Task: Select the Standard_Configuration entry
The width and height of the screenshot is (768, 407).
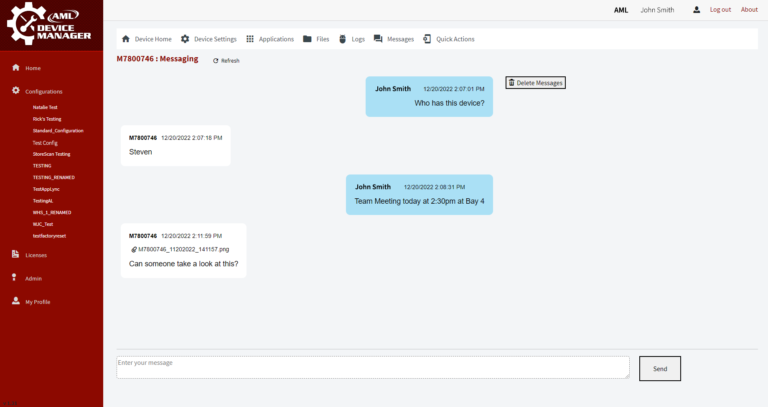Action: tap(58, 131)
